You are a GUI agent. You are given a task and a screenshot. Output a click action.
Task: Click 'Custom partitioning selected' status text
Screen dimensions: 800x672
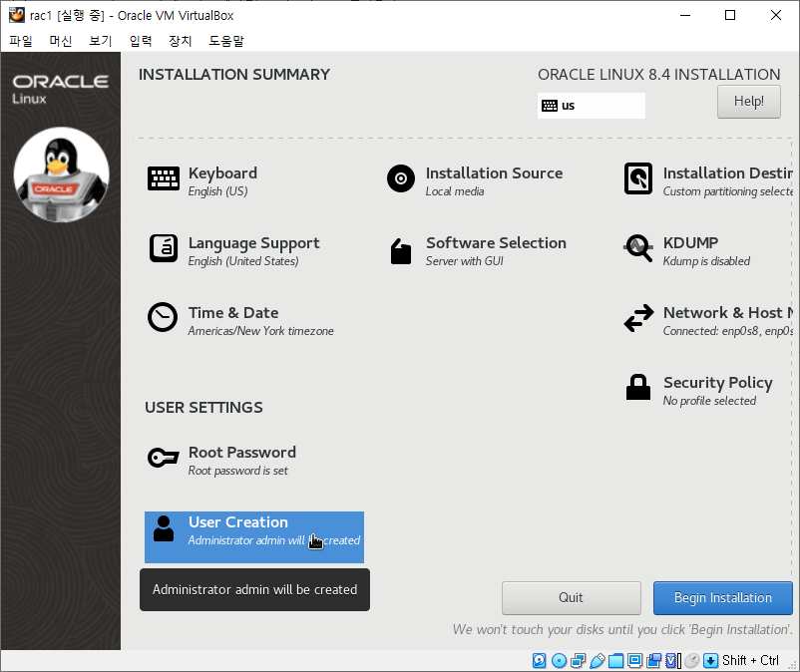click(727, 191)
